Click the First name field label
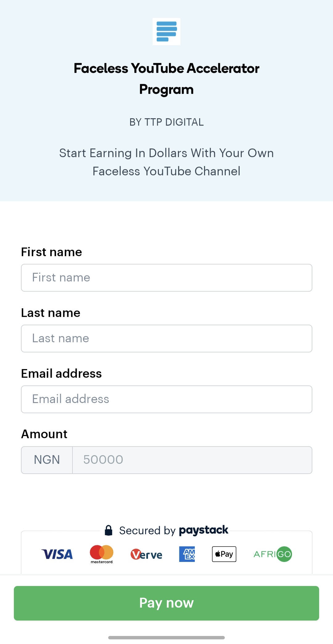The image size is (333, 644). point(51,252)
